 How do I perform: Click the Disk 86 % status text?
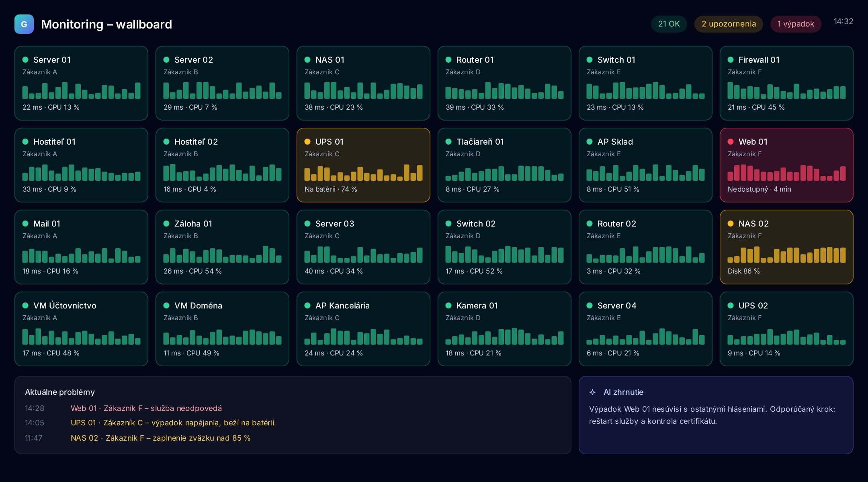tap(743, 271)
